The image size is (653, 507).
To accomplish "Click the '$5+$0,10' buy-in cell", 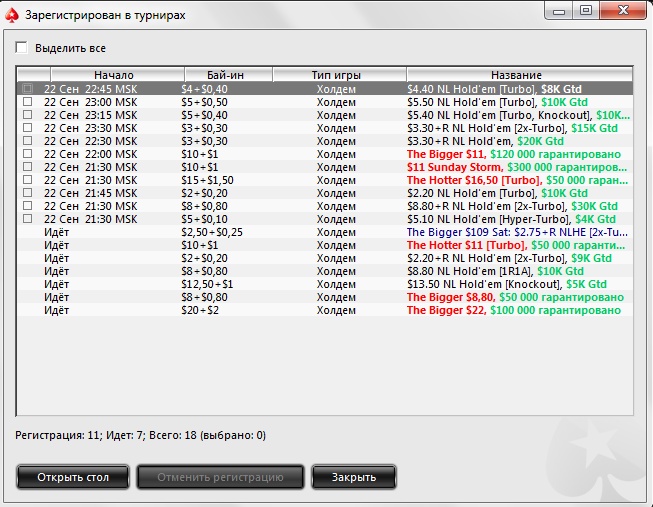I will pos(204,219).
